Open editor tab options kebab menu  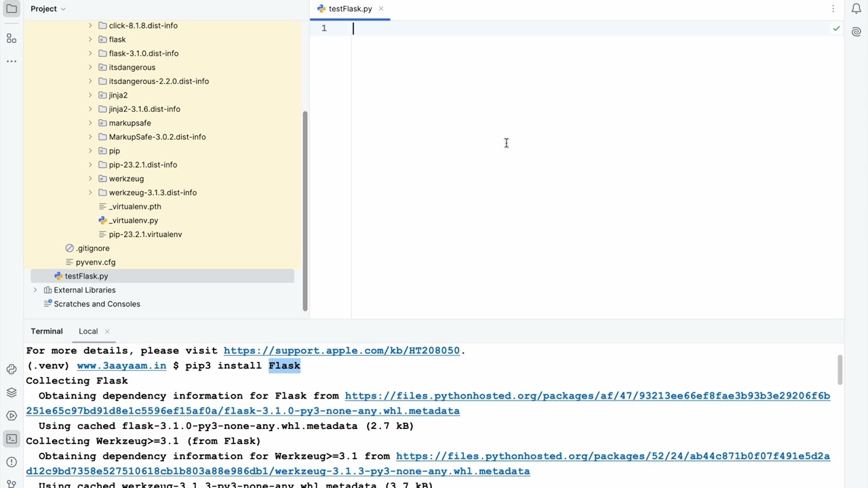[x=833, y=9]
